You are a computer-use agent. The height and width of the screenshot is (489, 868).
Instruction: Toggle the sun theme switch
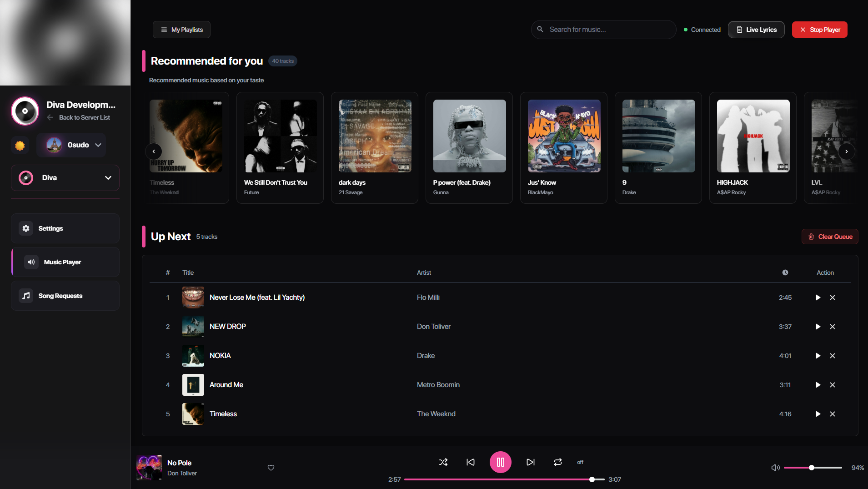point(20,146)
